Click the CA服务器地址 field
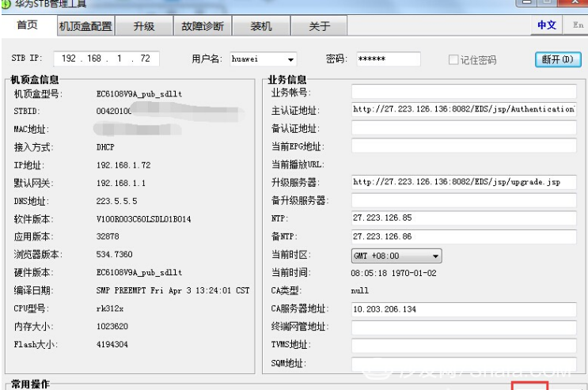The height and width of the screenshot is (390, 588). click(x=464, y=309)
